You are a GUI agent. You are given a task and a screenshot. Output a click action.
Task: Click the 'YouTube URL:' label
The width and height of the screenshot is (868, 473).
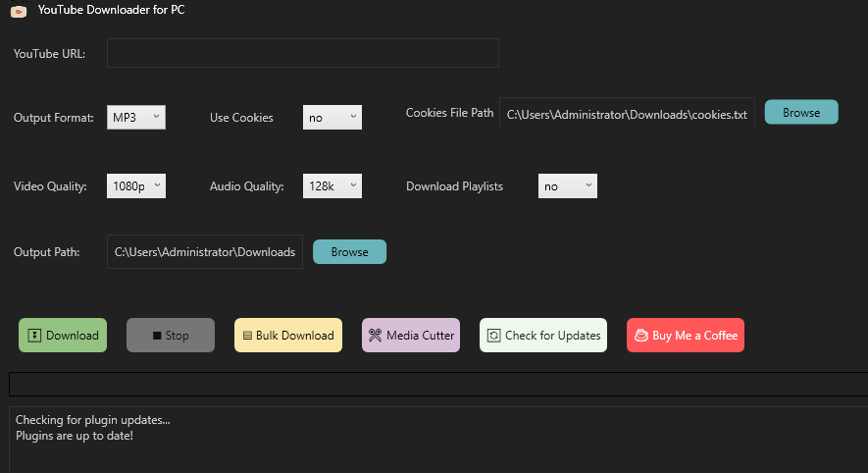[49, 54]
